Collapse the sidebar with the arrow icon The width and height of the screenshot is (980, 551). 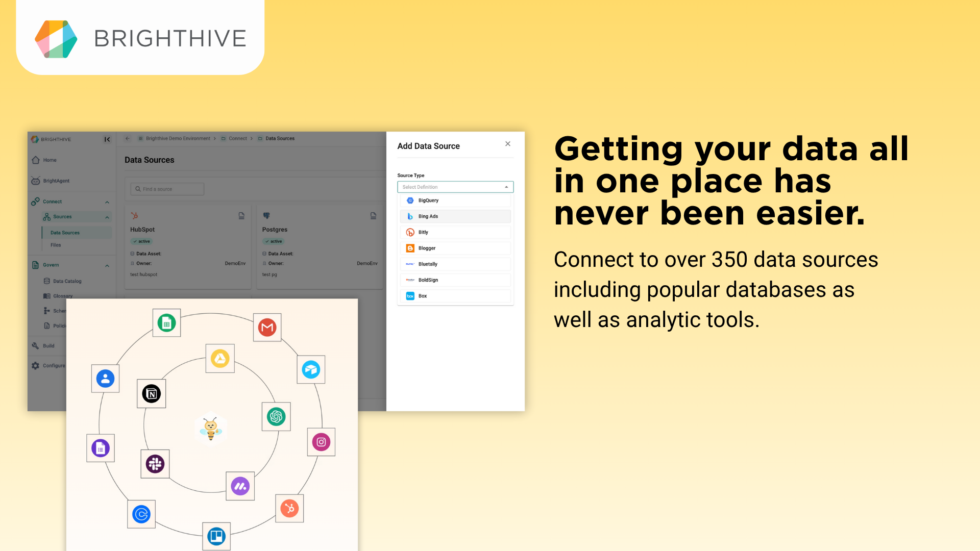(x=107, y=139)
